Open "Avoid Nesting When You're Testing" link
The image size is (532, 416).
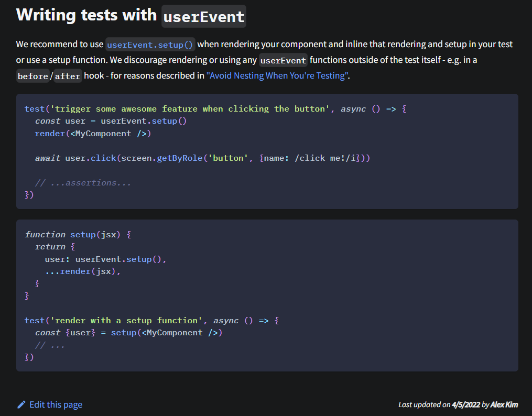tap(278, 75)
